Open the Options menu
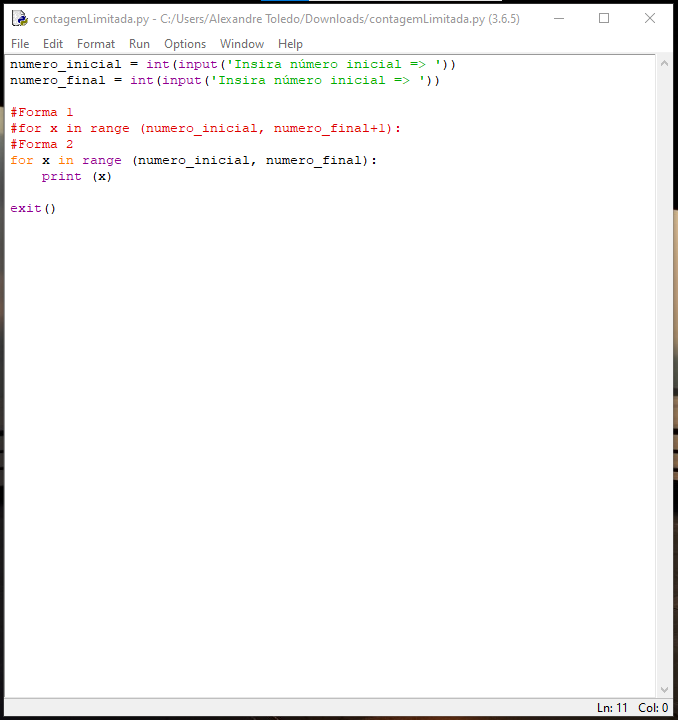 (x=185, y=44)
